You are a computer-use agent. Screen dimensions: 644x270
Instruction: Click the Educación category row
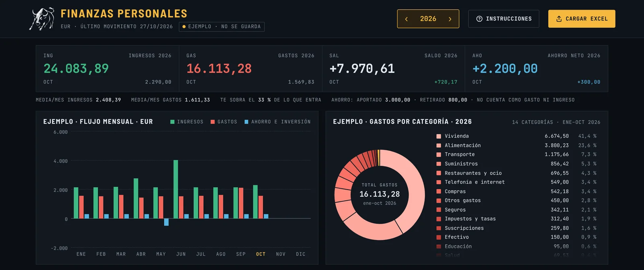click(x=516, y=247)
